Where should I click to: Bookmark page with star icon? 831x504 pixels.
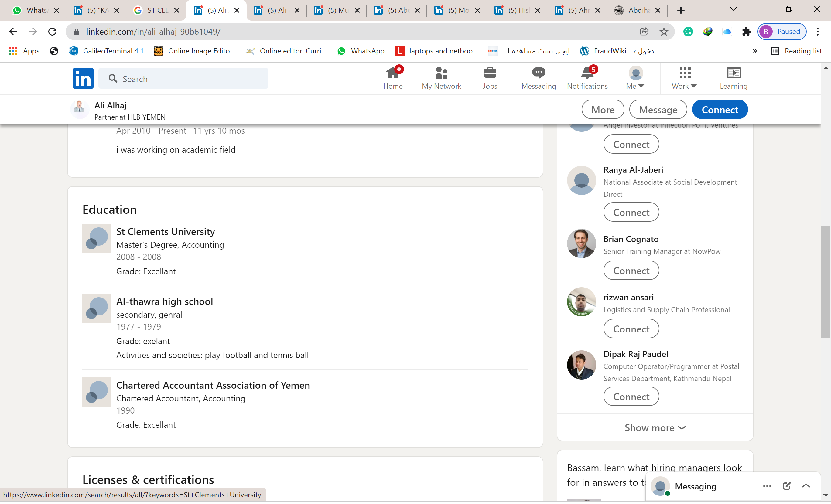point(663,32)
